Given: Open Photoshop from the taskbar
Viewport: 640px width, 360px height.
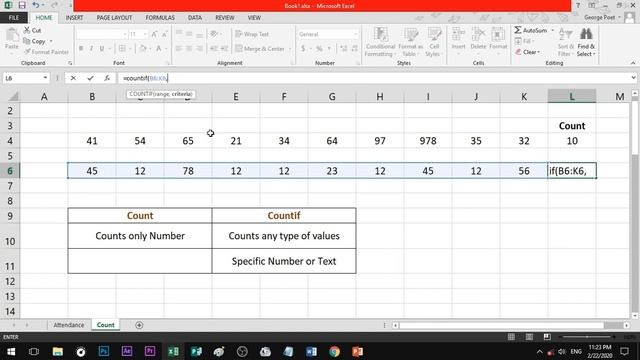Looking at the screenshot, I should (x=104, y=351).
